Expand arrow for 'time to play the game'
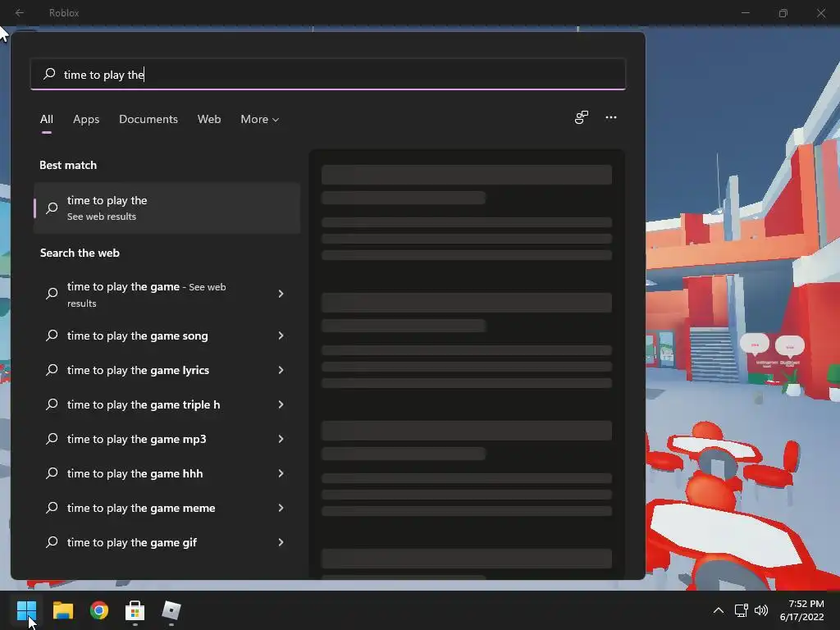This screenshot has height=630, width=840. tap(281, 294)
